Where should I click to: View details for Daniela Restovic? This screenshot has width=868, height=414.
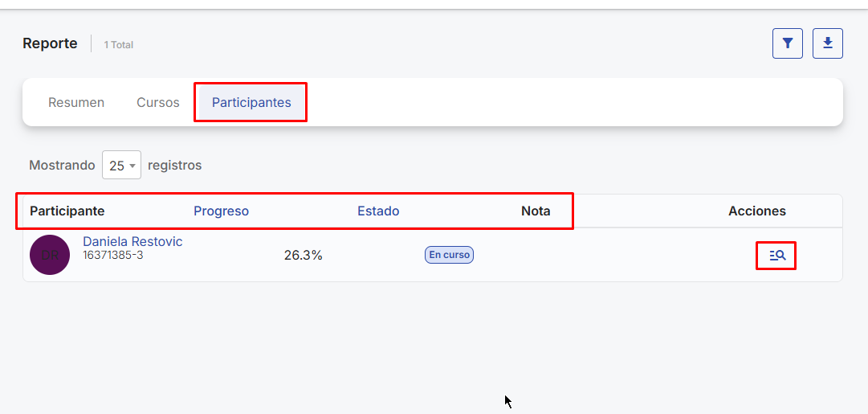776,256
